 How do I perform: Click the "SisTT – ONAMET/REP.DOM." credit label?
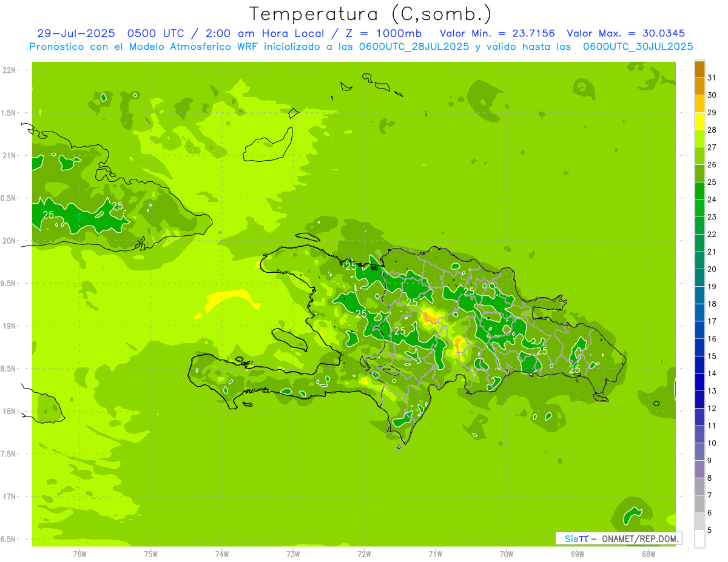pyautogui.click(x=619, y=538)
